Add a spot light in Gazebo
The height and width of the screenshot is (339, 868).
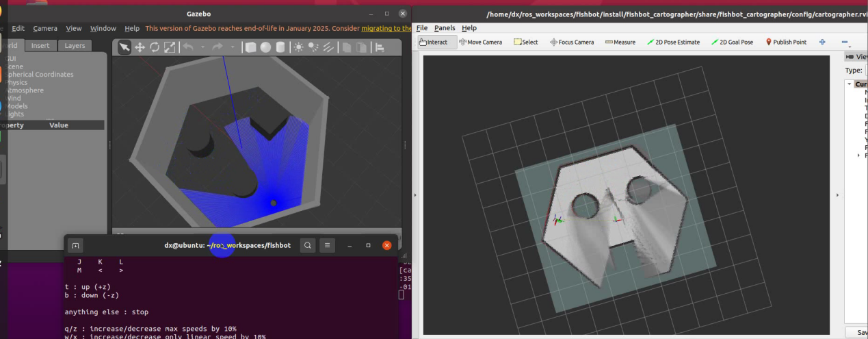point(314,47)
